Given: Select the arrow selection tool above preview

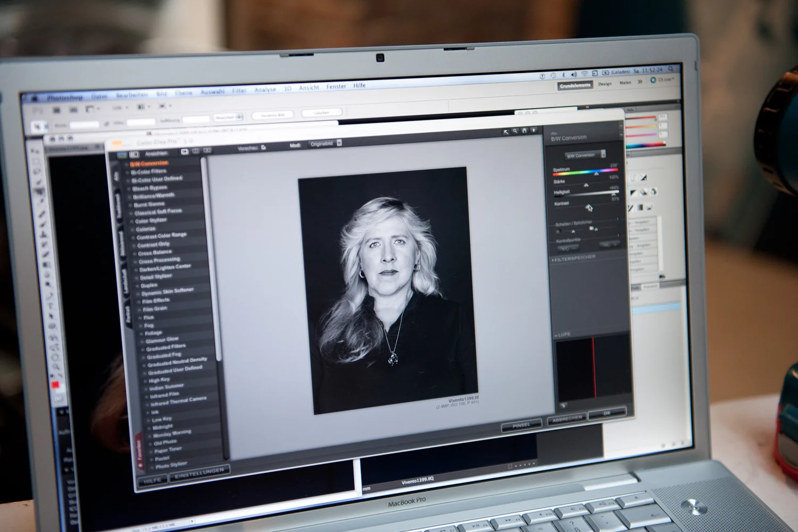Looking at the screenshot, I should tap(506, 132).
